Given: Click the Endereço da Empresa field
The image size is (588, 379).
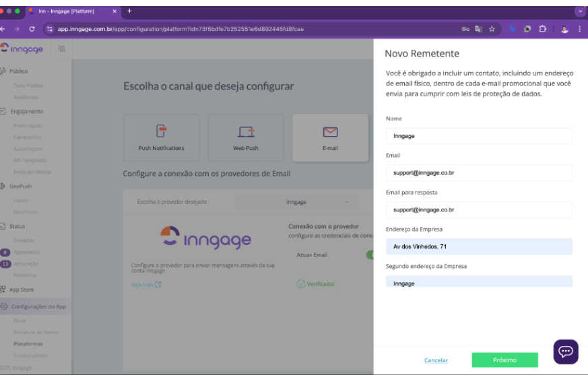Looking at the screenshot, I should pyautogui.click(x=479, y=246).
